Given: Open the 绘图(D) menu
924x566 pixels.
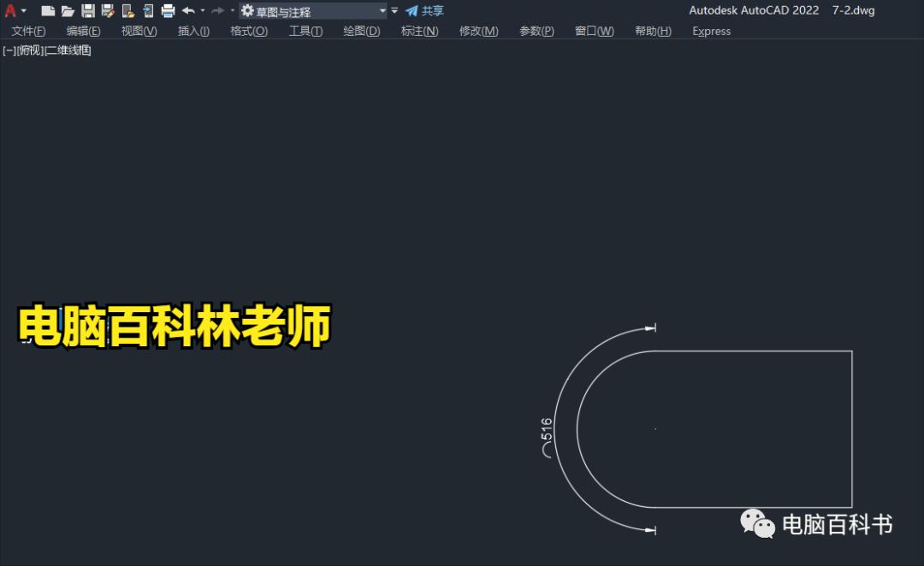Looking at the screenshot, I should (x=360, y=31).
